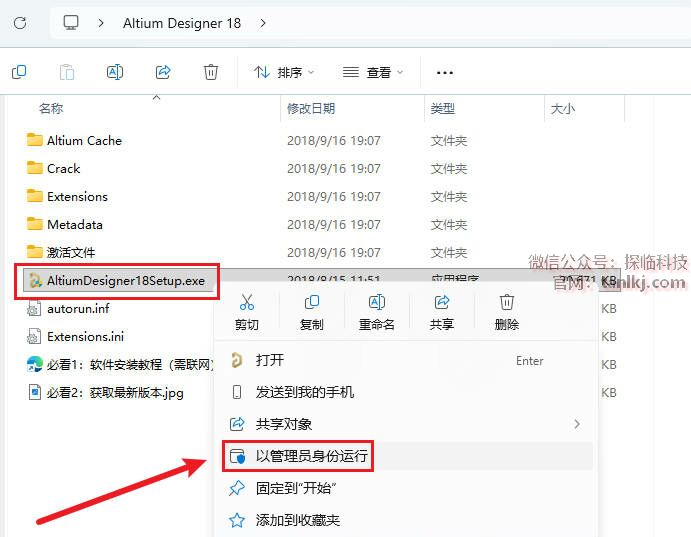Select the Metadata folder
The height and width of the screenshot is (537, 691).
coord(74,225)
